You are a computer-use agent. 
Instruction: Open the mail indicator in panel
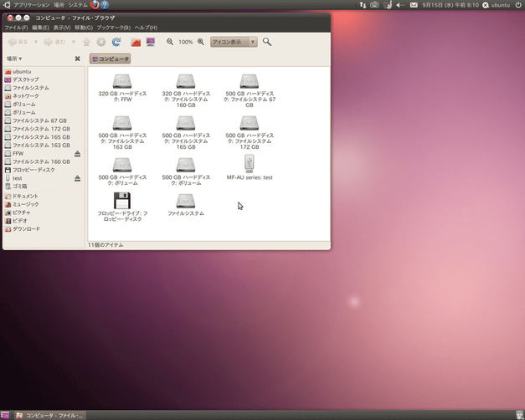click(x=414, y=5)
